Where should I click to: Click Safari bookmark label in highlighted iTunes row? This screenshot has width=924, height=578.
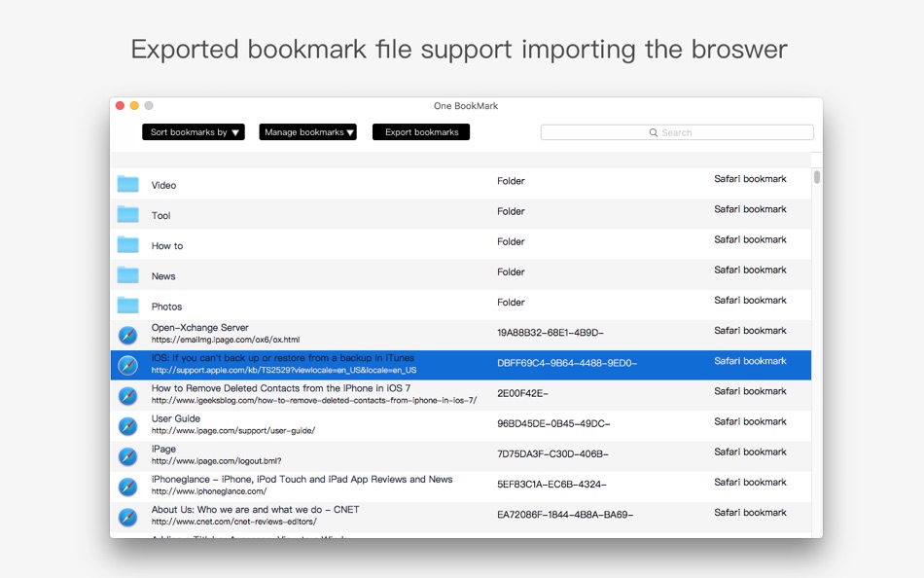point(750,361)
